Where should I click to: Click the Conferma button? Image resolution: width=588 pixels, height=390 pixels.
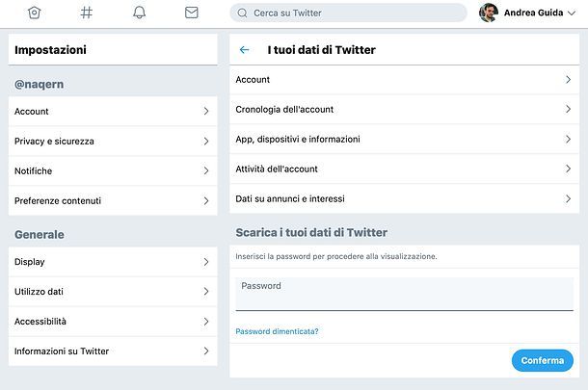(x=543, y=360)
